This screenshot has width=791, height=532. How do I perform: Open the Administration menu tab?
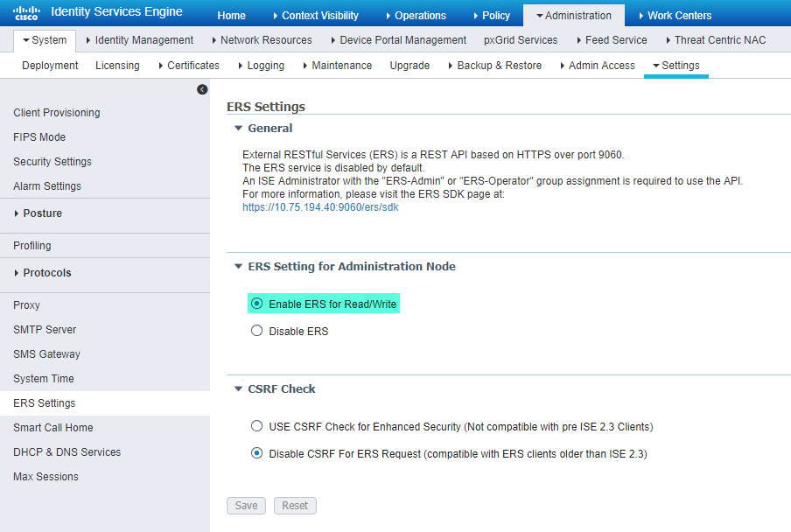tap(574, 16)
